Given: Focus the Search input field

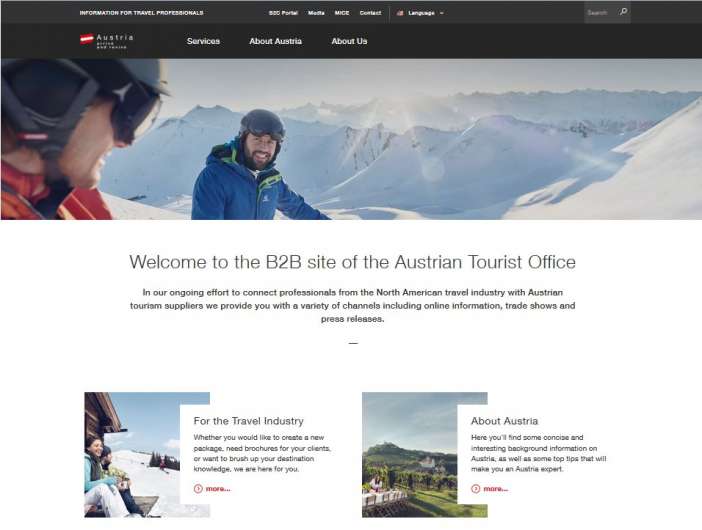Looking at the screenshot, I should 598,13.
